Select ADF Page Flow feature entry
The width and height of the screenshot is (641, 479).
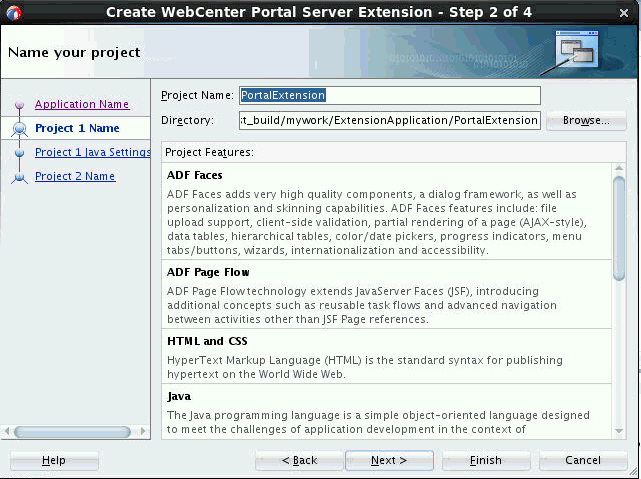click(x=386, y=294)
